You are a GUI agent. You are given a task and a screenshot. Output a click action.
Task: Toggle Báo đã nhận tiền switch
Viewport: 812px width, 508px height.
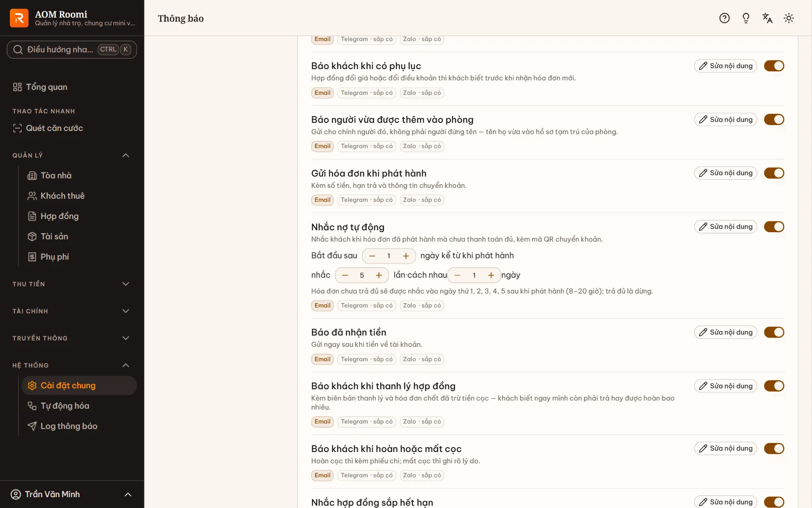pyautogui.click(x=774, y=332)
